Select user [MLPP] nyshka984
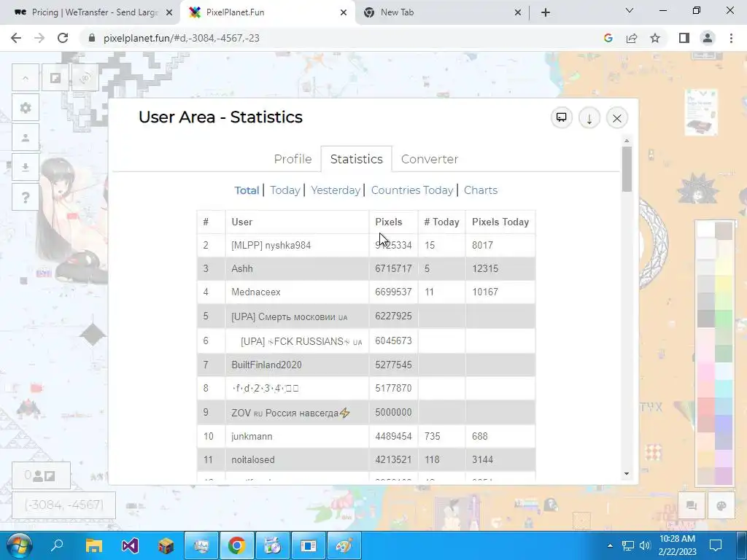 (271, 245)
